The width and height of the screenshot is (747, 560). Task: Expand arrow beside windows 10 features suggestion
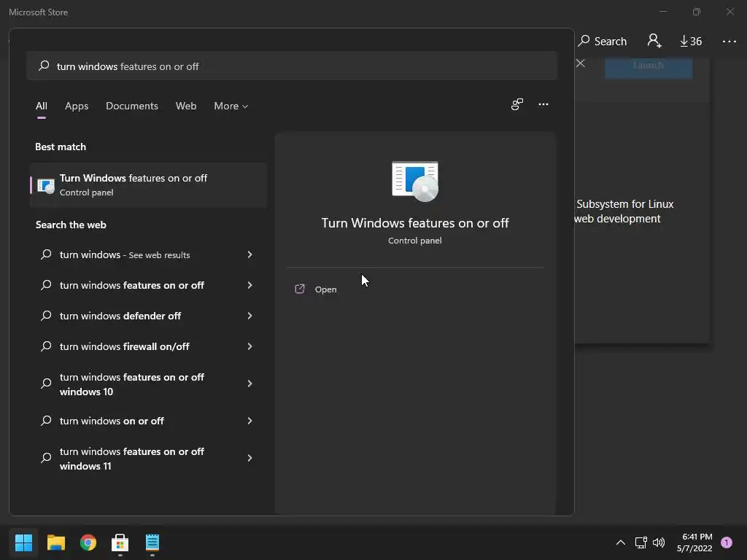coord(249,384)
